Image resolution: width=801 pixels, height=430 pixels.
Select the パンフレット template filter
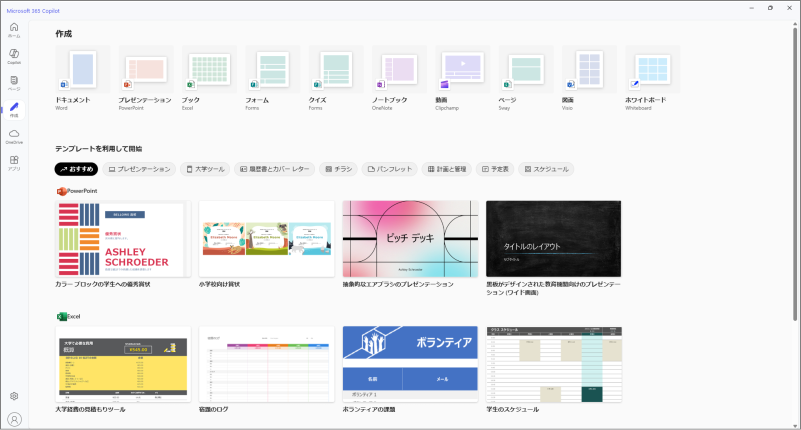tap(390, 169)
